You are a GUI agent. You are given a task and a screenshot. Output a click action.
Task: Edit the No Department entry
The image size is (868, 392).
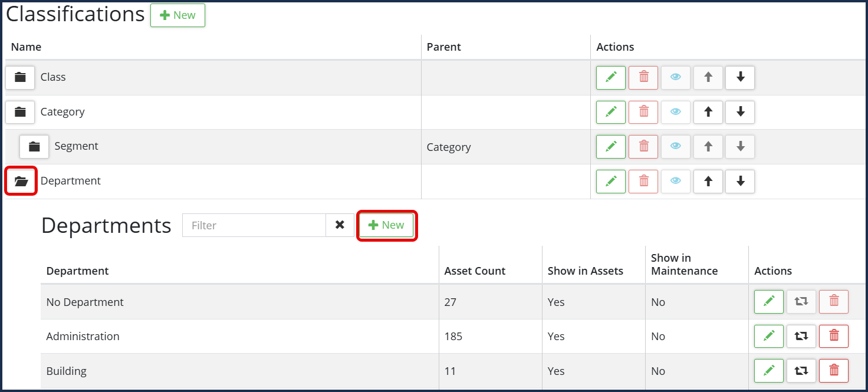tap(769, 302)
